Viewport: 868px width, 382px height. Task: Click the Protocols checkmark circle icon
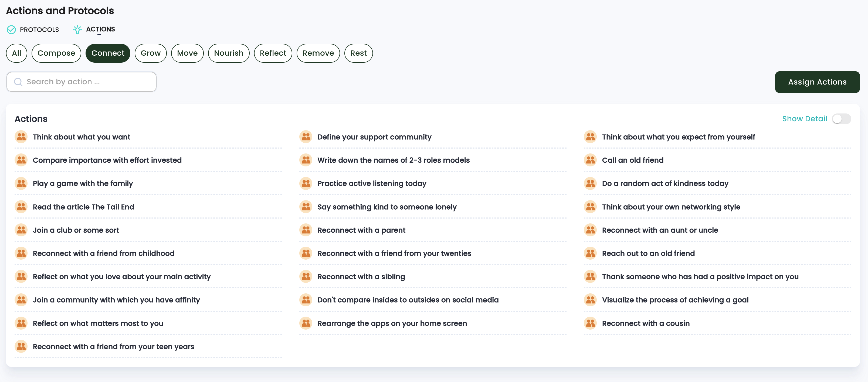click(11, 30)
